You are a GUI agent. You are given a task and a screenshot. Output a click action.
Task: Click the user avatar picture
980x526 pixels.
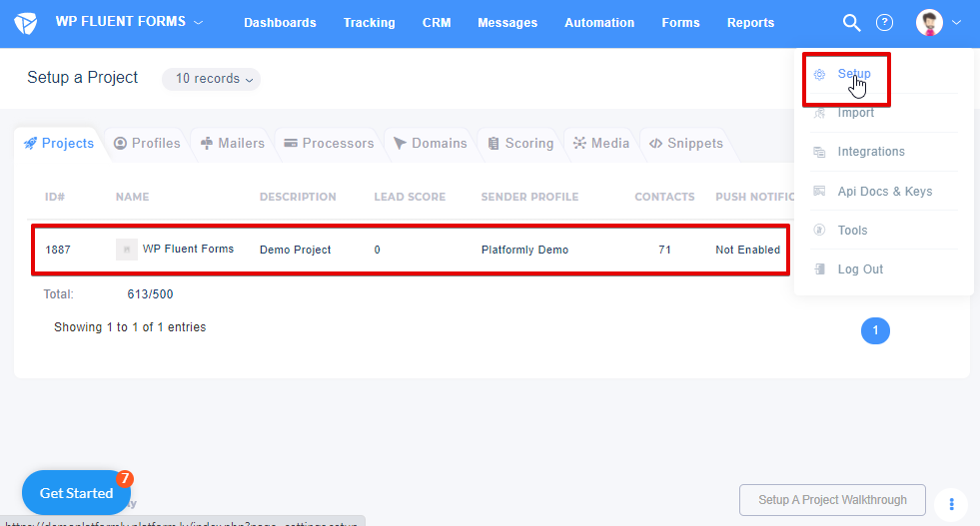point(929,23)
